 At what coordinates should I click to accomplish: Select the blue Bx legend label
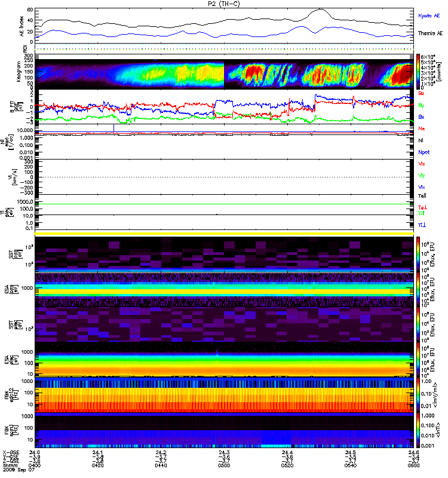421,117
